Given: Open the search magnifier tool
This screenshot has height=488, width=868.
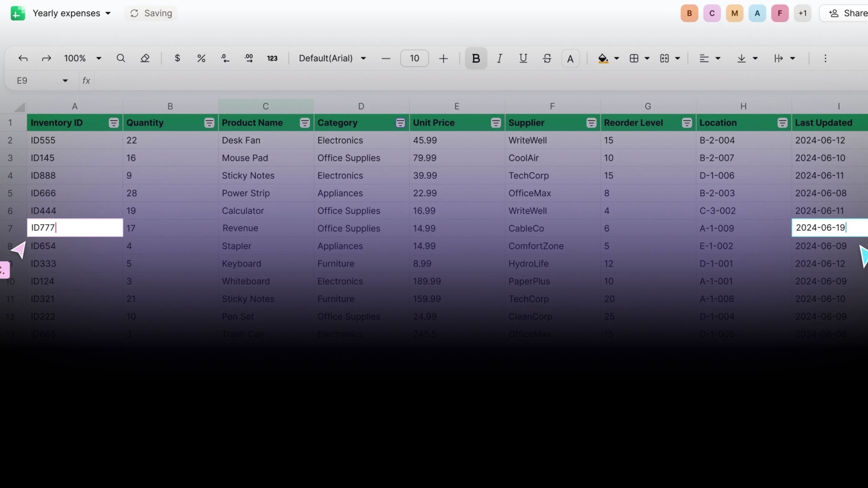Looking at the screenshot, I should coord(121,58).
